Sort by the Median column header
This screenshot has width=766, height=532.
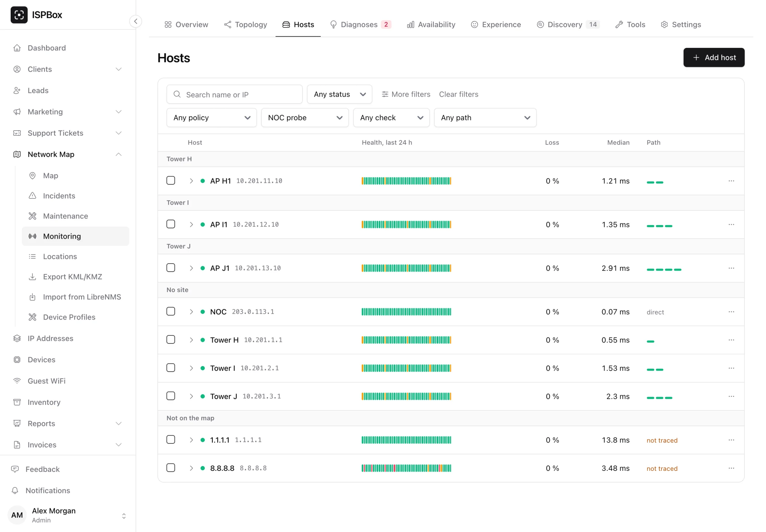coord(618,143)
